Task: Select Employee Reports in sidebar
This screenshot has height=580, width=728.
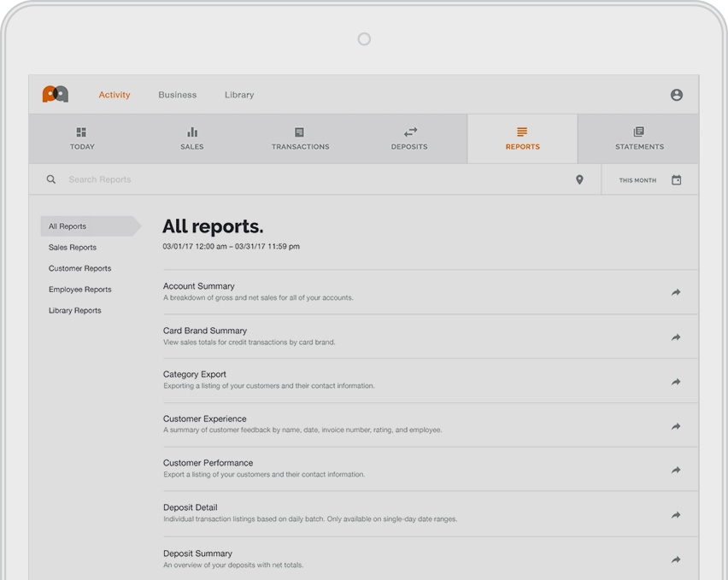Action: click(79, 289)
